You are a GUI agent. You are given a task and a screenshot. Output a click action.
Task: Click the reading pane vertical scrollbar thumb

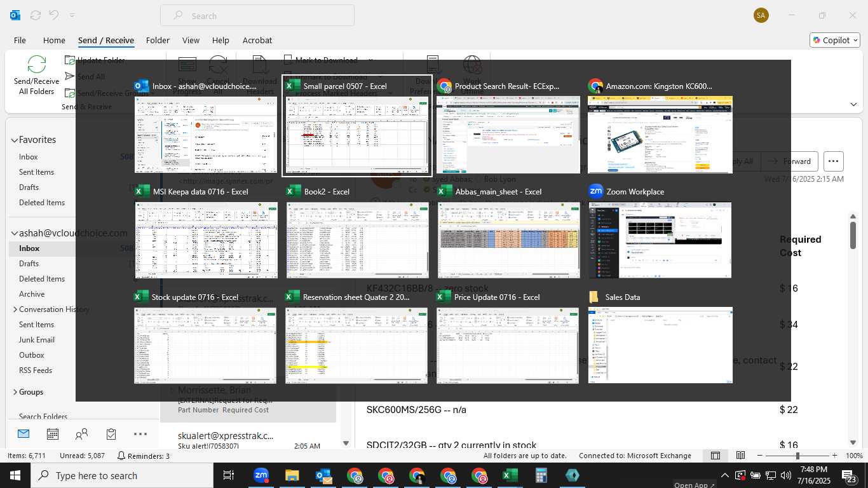tap(853, 234)
